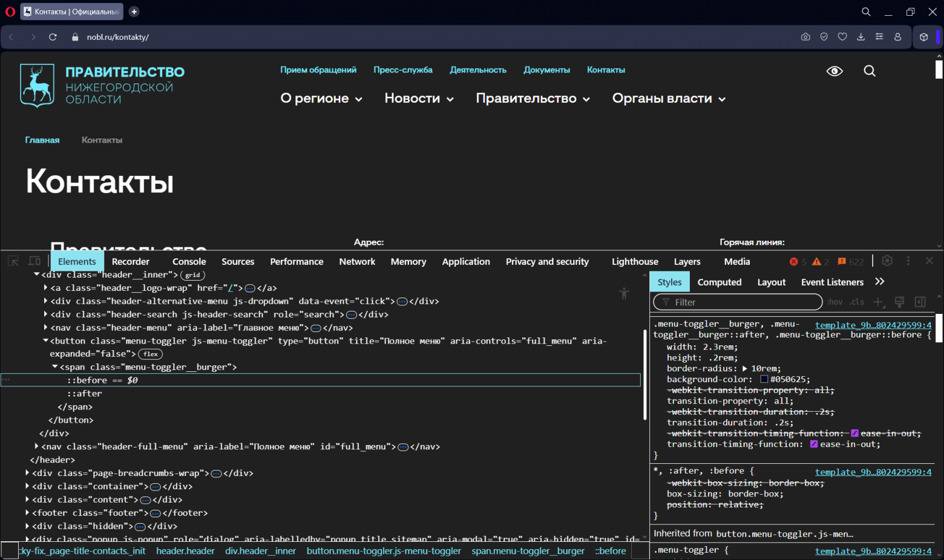
Task: Click the new style rule plus icon
Action: [x=878, y=302]
